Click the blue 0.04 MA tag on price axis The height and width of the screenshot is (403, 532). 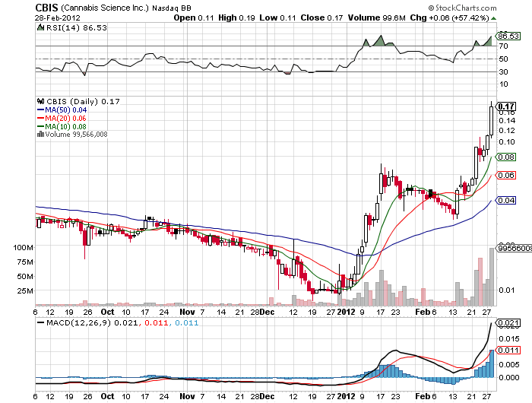point(506,201)
